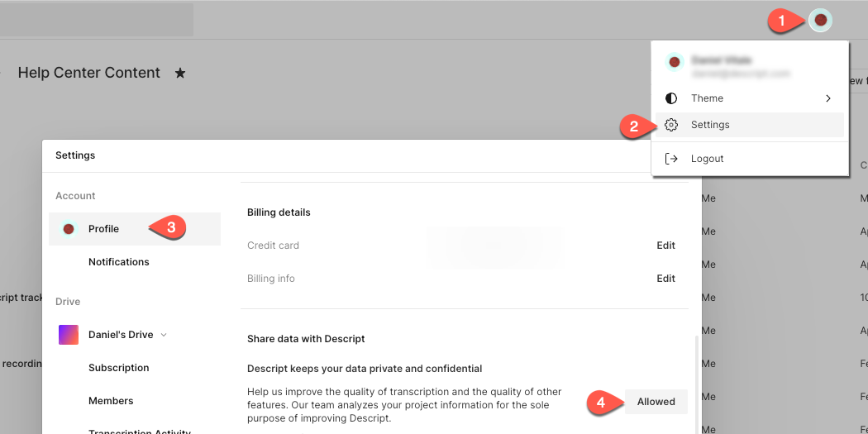Click the account avatar in top bar
The image size is (868, 434).
pos(820,20)
